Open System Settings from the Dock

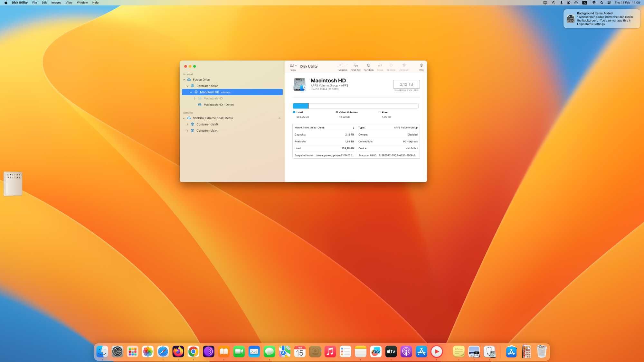[x=117, y=352]
